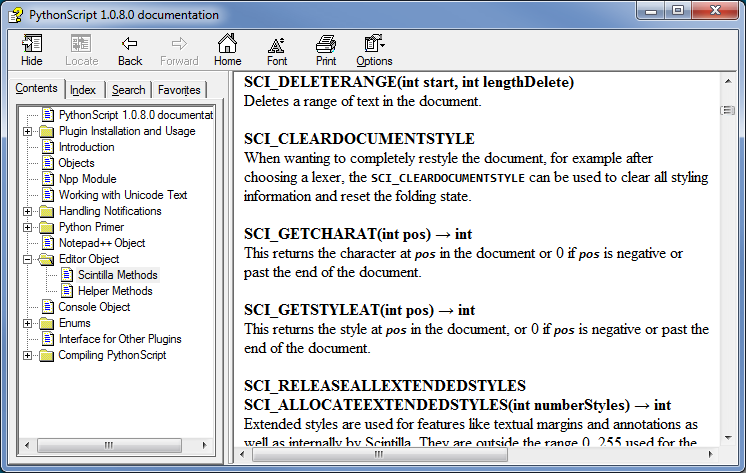The height and width of the screenshot is (473, 746).
Task: Open PythonScript 1.0.8.0 documentation topic
Action: [136, 115]
